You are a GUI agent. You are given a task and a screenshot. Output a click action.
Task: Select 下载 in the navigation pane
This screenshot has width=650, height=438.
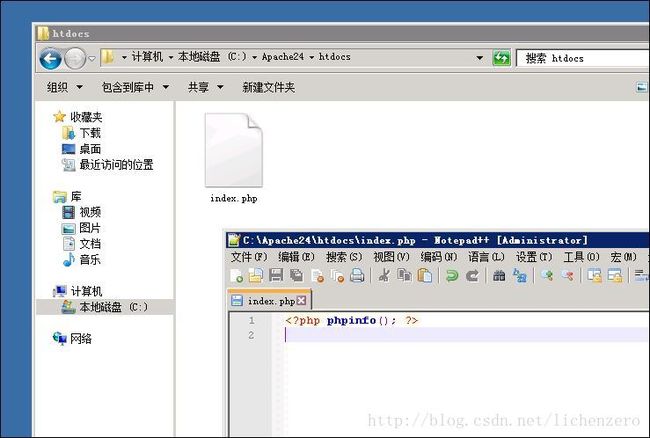click(90, 133)
